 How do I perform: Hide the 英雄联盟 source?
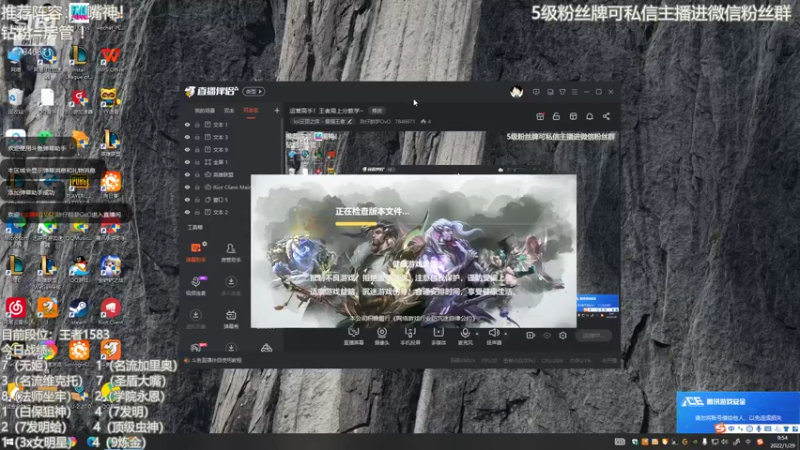click(187, 174)
